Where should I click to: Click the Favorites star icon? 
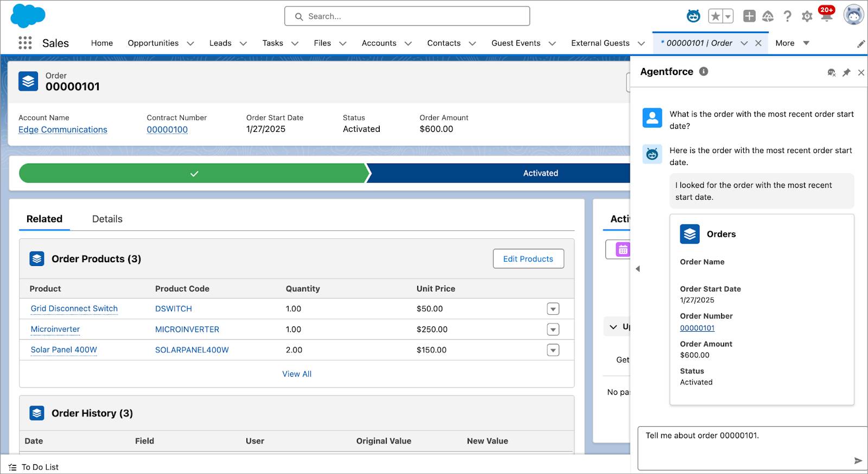(716, 16)
